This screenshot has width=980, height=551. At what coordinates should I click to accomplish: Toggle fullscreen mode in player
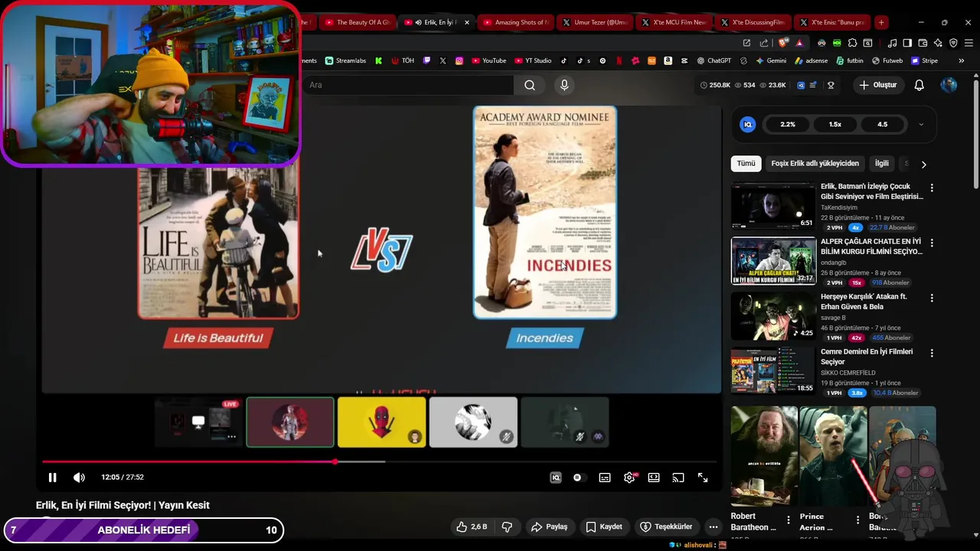pyautogui.click(x=703, y=478)
